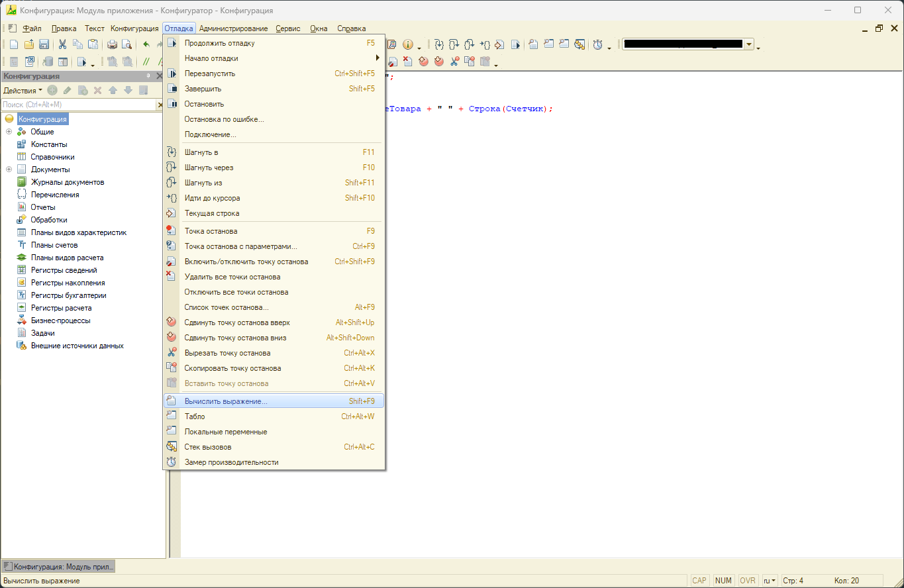This screenshot has height=588, width=904.
Task: Click the Copy icon in main toolbar
Action: (x=77, y=44)
